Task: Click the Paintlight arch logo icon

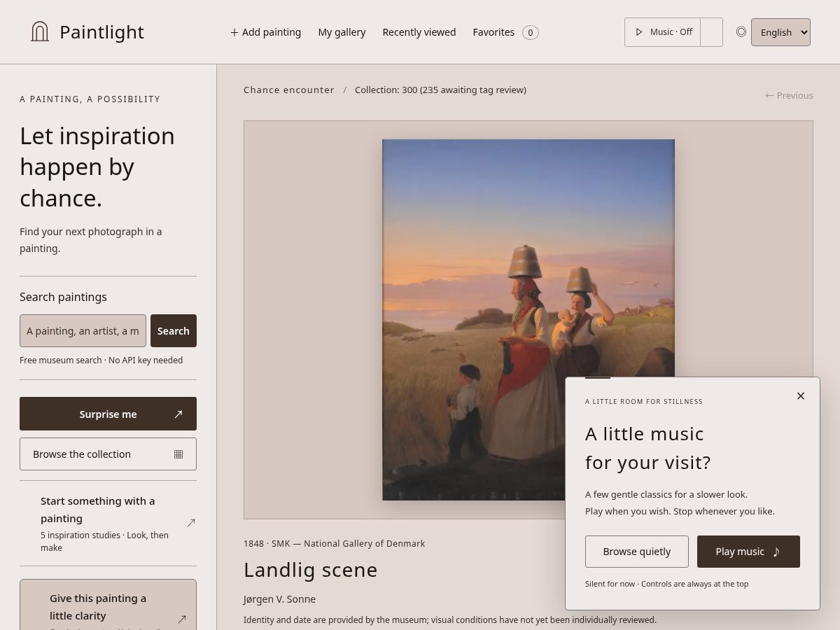Action: coord(40,31)
